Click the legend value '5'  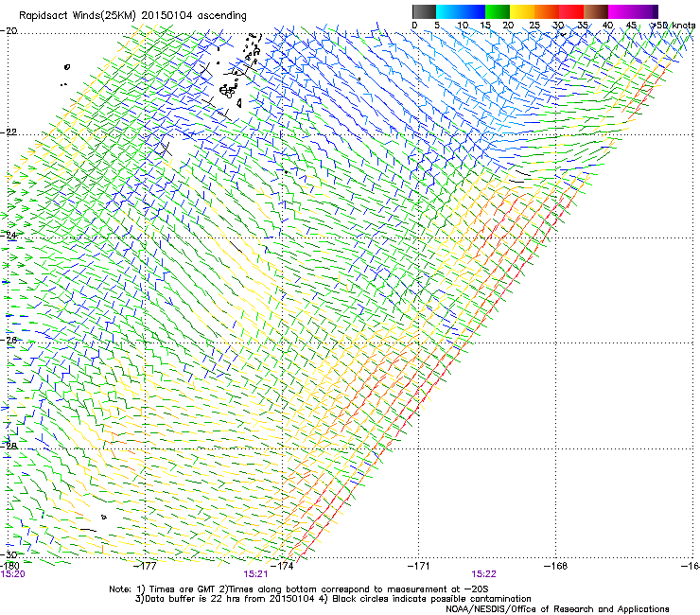click(x=437, y=26)
